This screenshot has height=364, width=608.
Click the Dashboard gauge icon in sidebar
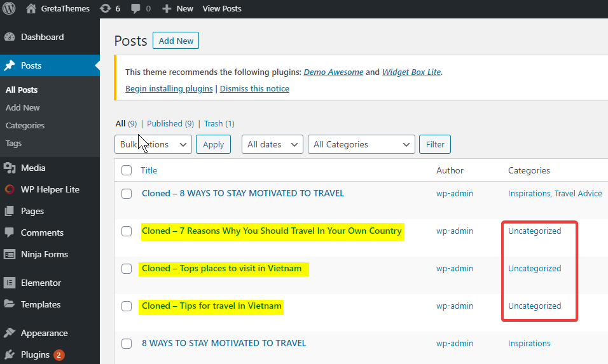10,37
